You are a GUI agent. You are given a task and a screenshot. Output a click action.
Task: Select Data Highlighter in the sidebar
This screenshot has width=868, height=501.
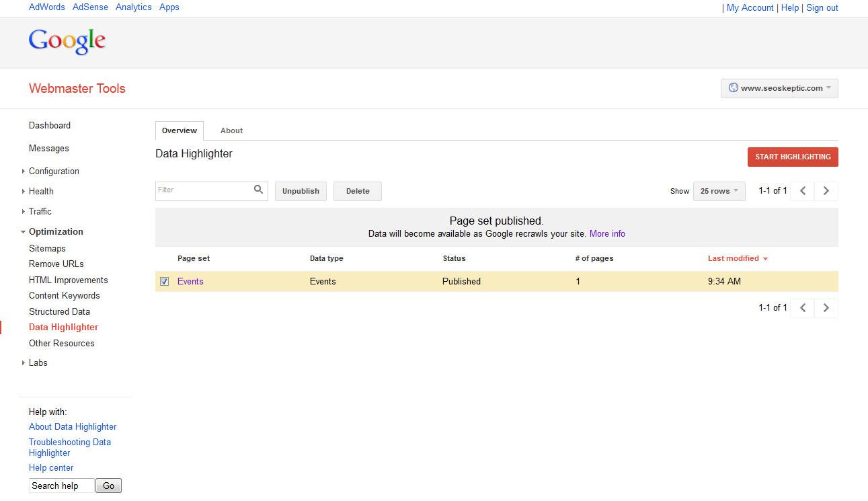click(x=63, y=327)
